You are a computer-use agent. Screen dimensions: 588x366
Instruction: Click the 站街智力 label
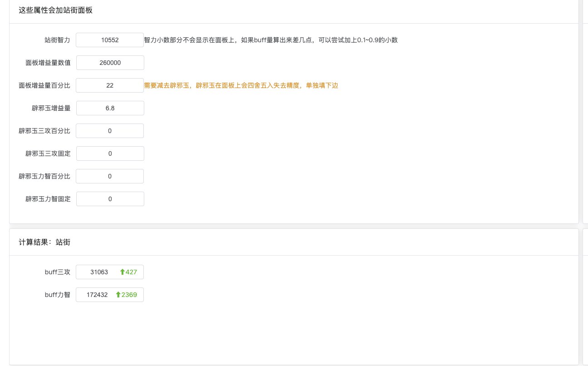57,40
